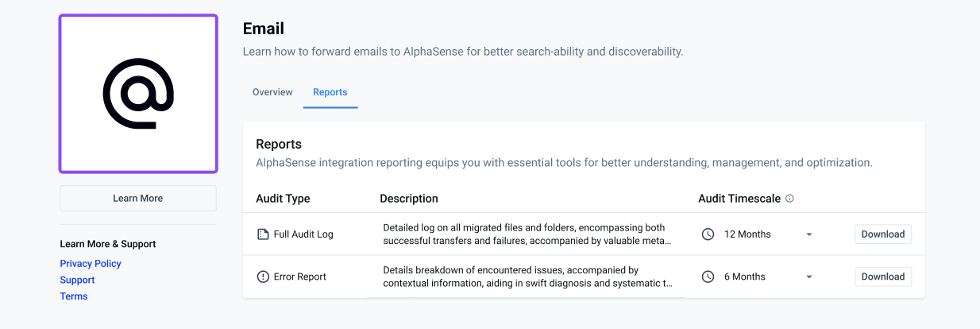Select the Reports tab

click(x=330, y=92)
